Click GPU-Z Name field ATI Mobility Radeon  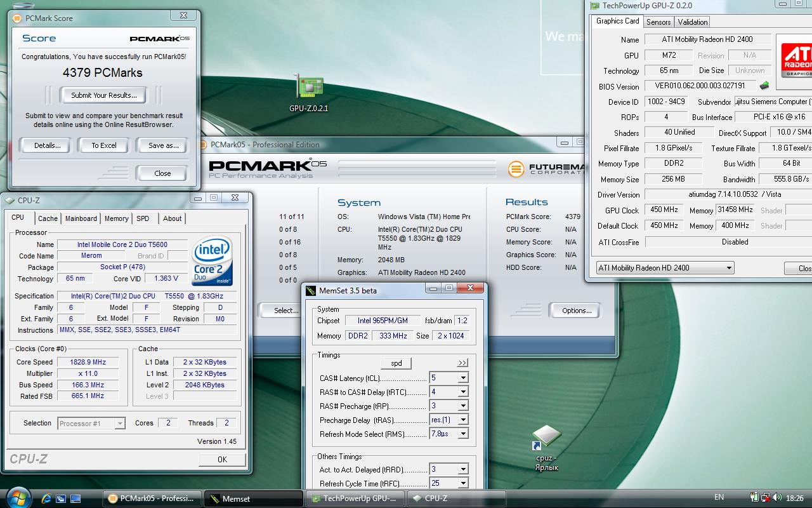click(x=708, y=39)
